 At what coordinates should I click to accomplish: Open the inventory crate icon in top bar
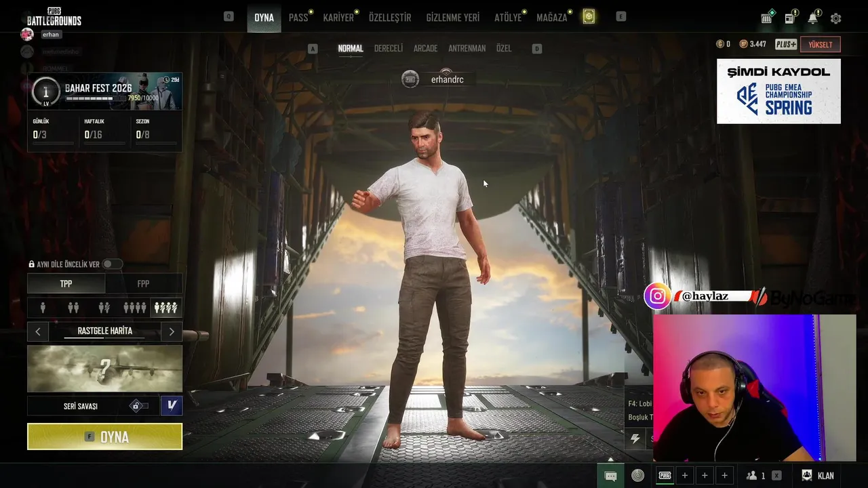(767, 18)
